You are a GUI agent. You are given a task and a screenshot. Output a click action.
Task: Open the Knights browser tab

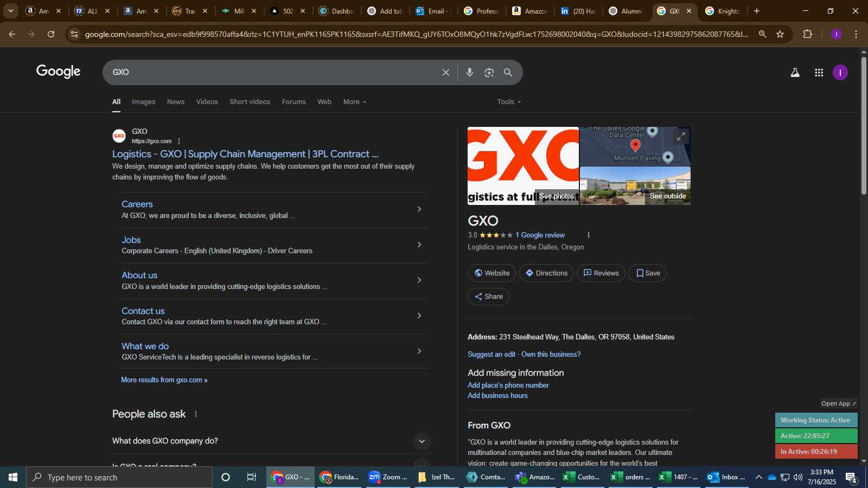(723, 11)
